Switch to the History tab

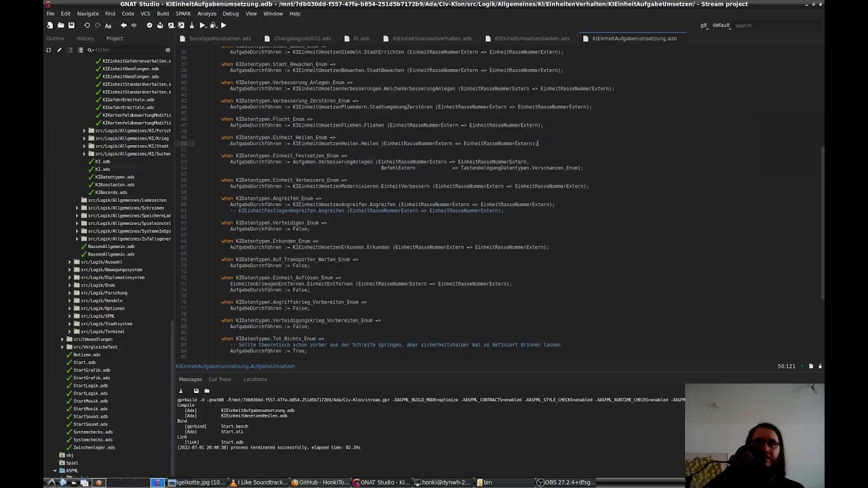point(85,39)
